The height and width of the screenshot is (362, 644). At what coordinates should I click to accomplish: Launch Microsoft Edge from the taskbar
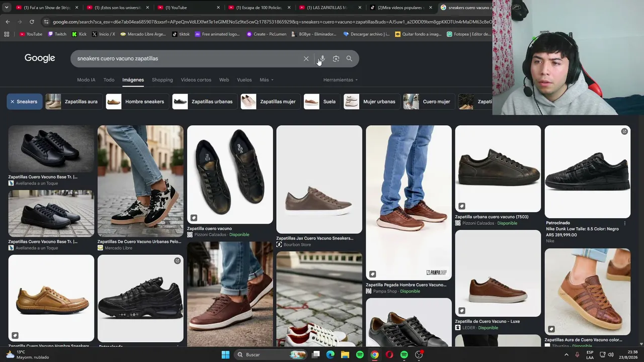pyautogui.click(x=330, y=354)
